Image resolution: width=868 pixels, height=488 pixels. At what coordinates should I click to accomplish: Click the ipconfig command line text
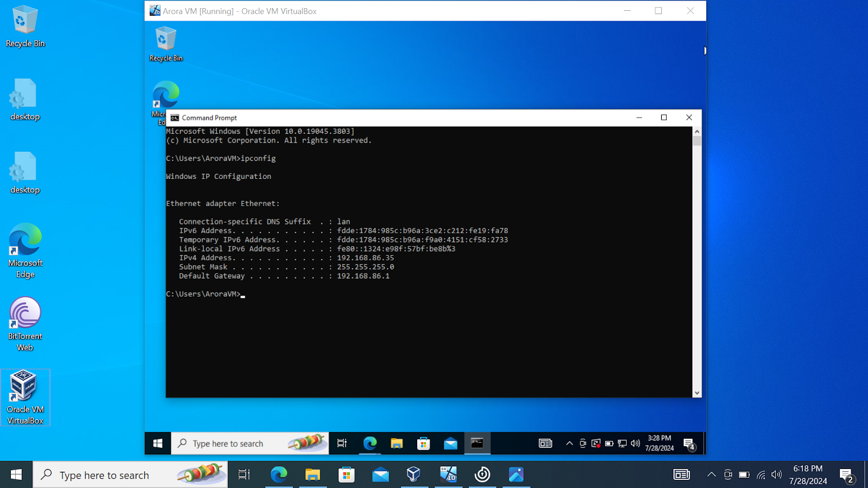click(221, 158)
